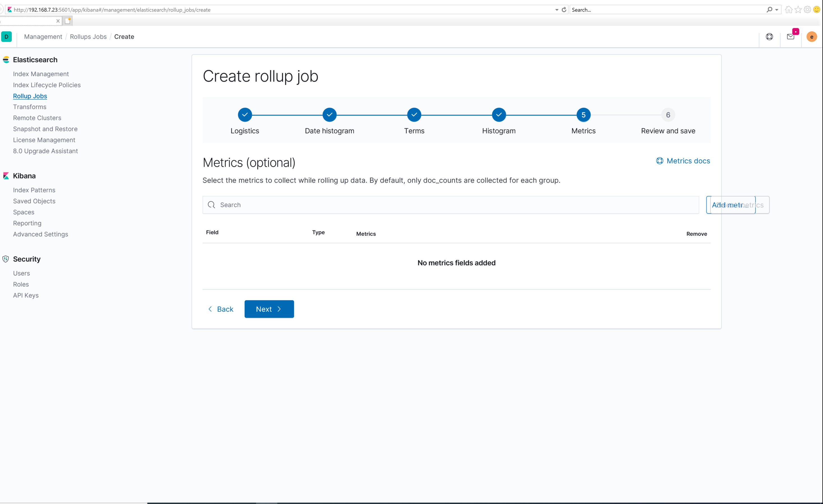Screen dimensions: 823x504
Task: Click the Logistics step checkmark circle
Action: [x=245, y=115]
